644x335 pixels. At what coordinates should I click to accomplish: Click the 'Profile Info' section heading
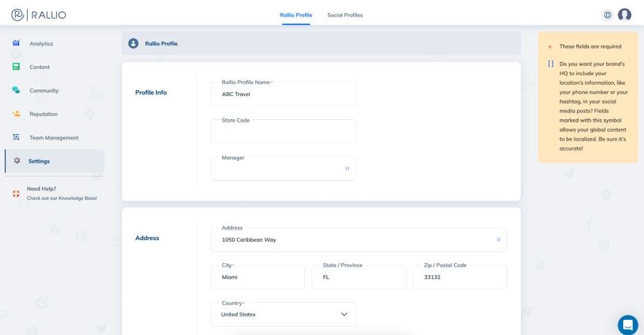(151, 92)
